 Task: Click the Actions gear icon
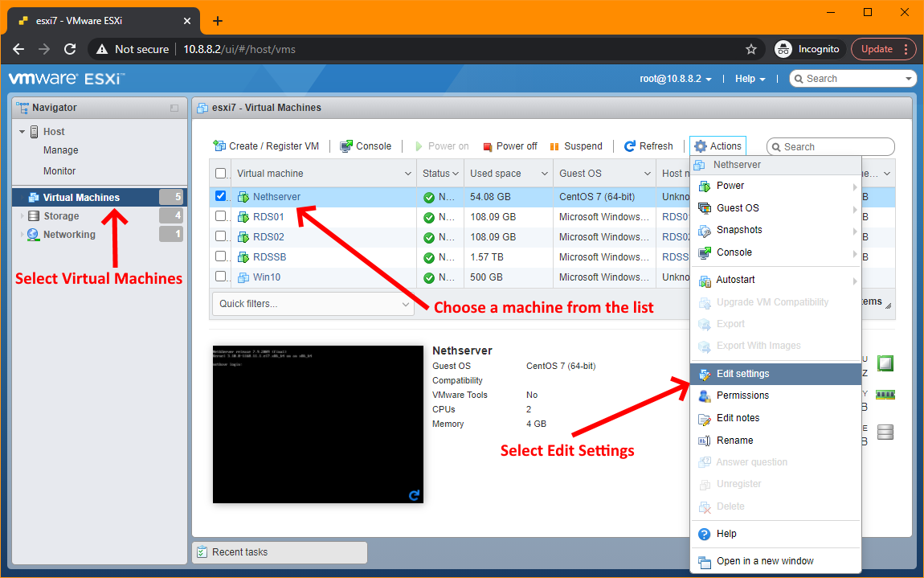(x=700, y=146)
